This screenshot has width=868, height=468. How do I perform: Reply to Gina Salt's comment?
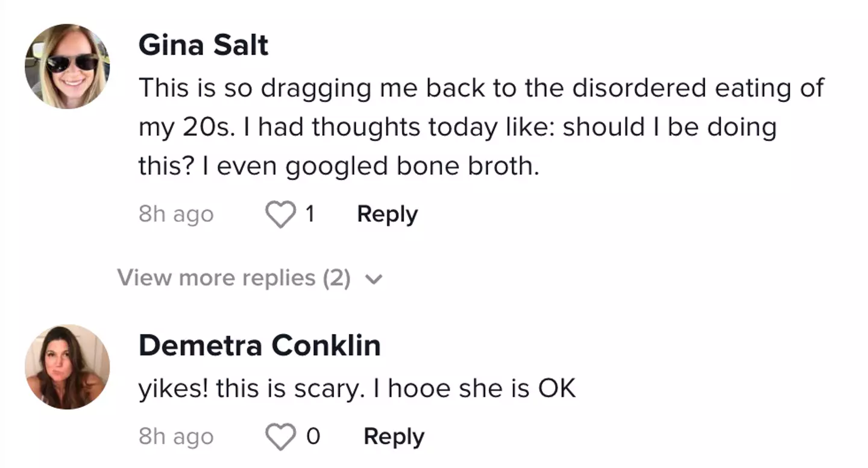pyautogui.click(x=387, y=213)
